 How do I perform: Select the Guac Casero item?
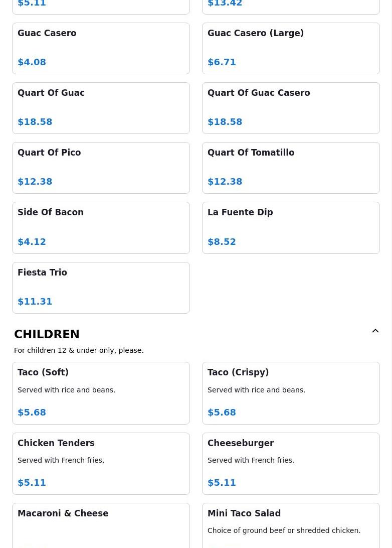coord(101,48)
